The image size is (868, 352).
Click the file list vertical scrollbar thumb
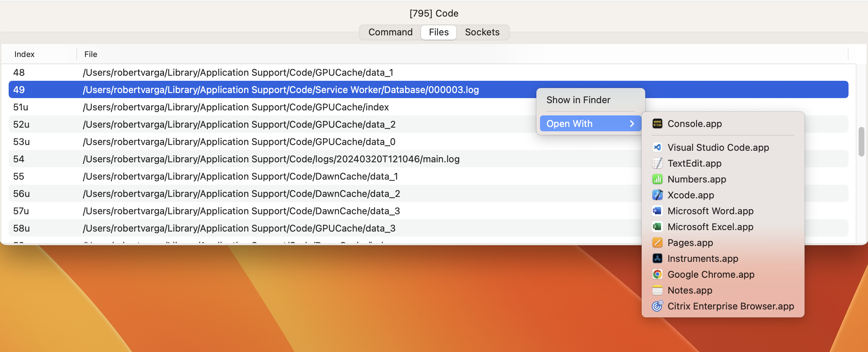861,142
